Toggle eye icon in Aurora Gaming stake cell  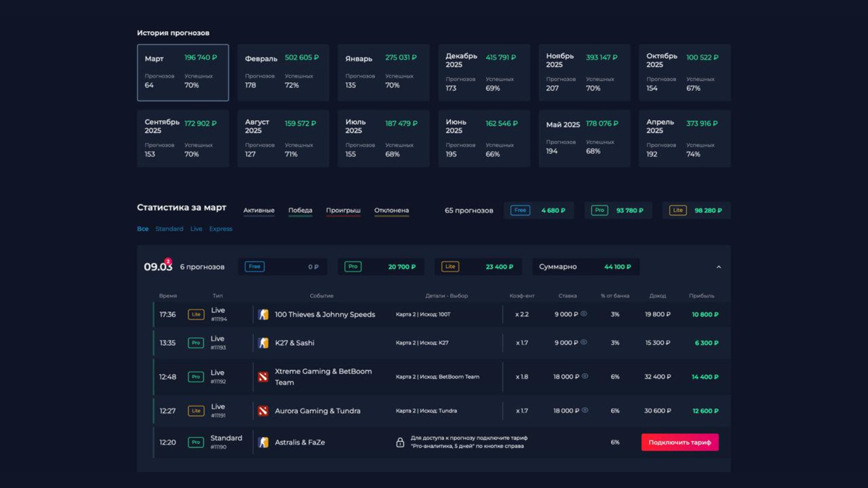coord(585,410)
